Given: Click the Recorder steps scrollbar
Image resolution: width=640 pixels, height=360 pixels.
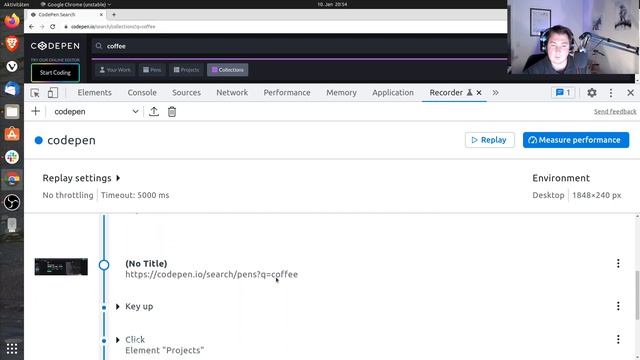Looking at the screenshot, I should click(x=637, y=295).
